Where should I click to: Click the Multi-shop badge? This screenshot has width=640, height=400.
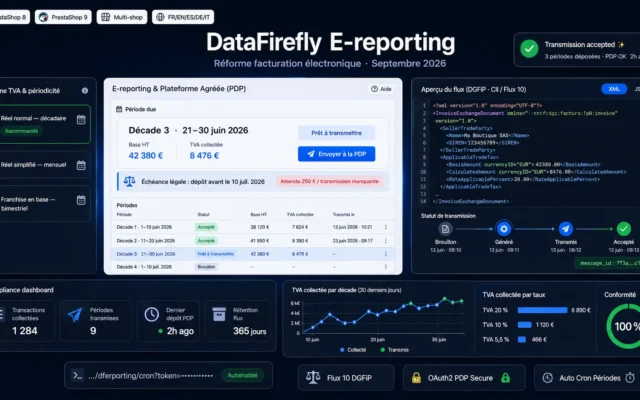coord(122,17)
